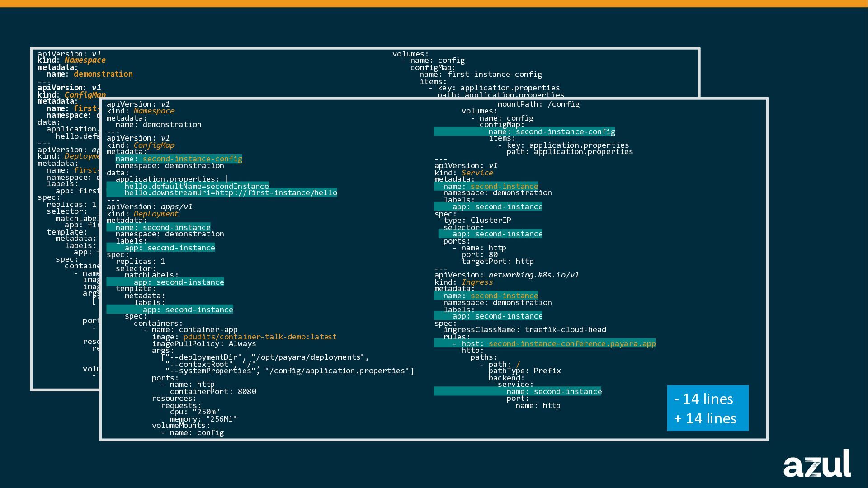Click the azul logo
This screenshot has width=868, height=488.
tap(817, 464)
